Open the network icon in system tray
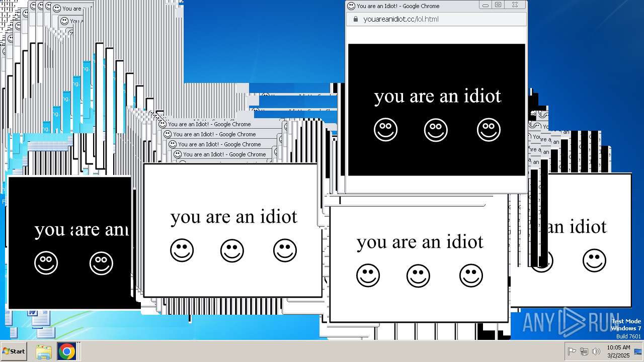Screen dimensions: 644x362 pyautogui.click(x=584, y=351)
